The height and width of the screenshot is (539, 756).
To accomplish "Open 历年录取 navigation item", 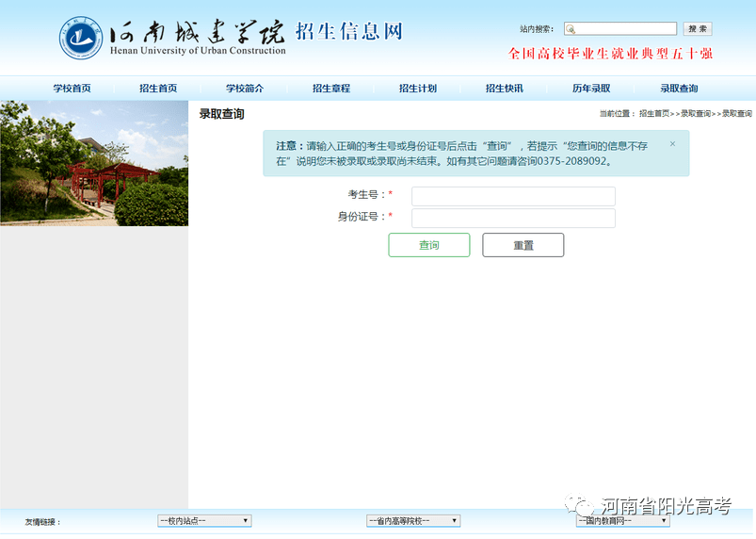I will click(591, 89).
